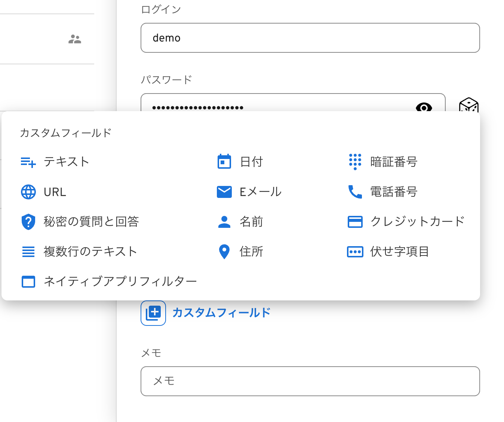
Task: Click the security question shield icon
Action: point(28,222)
